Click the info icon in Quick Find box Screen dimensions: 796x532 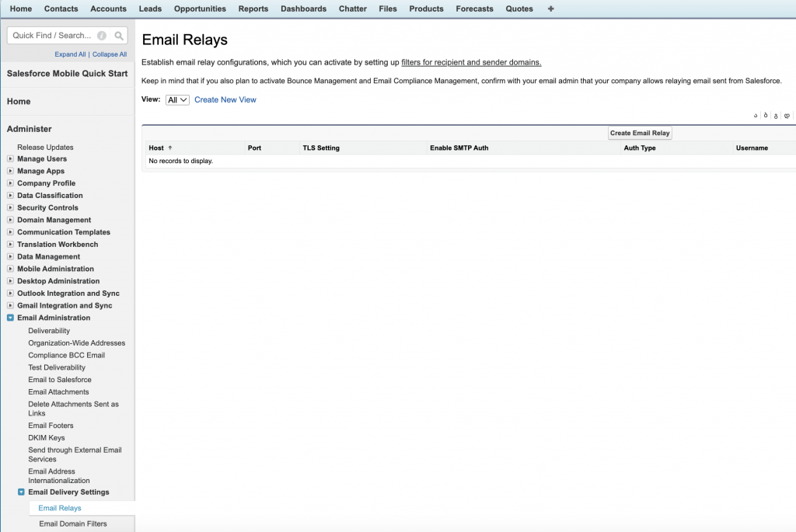102,36
